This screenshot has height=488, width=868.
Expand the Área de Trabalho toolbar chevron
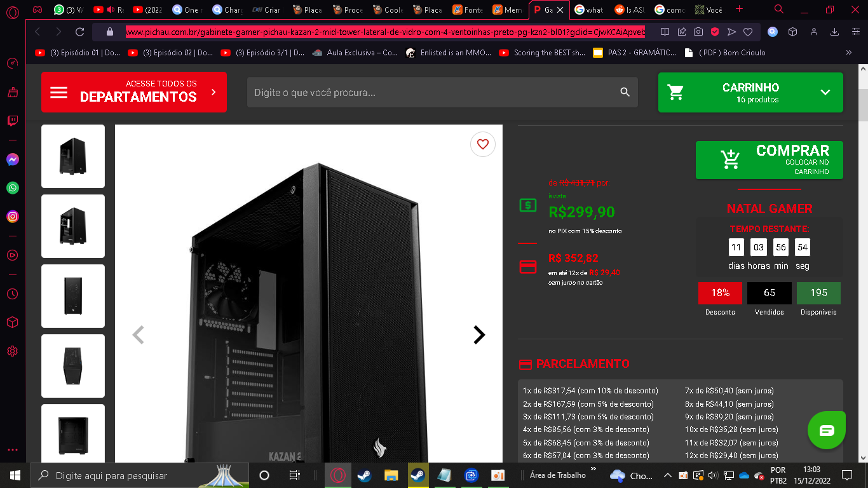coord(593,469)
